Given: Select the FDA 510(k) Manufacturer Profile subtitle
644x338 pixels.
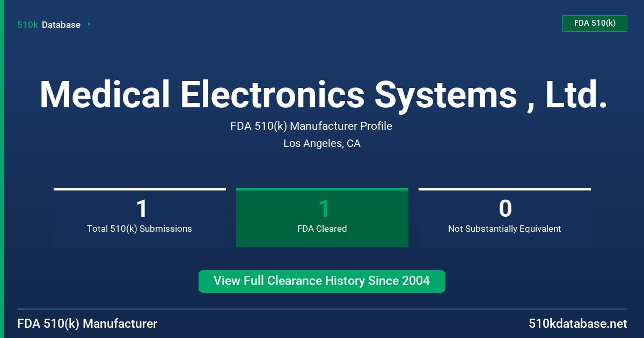Looking at the screenshot, I should (311, 126).
